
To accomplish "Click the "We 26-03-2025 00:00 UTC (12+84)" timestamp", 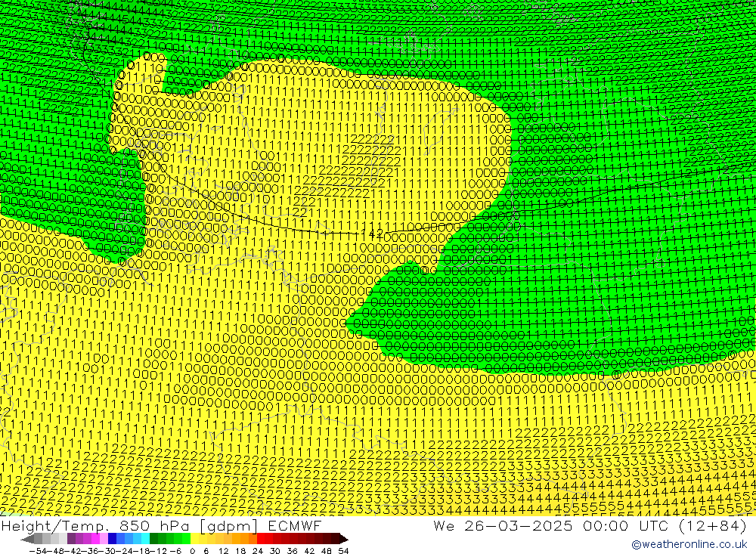I will pos(590,525).
